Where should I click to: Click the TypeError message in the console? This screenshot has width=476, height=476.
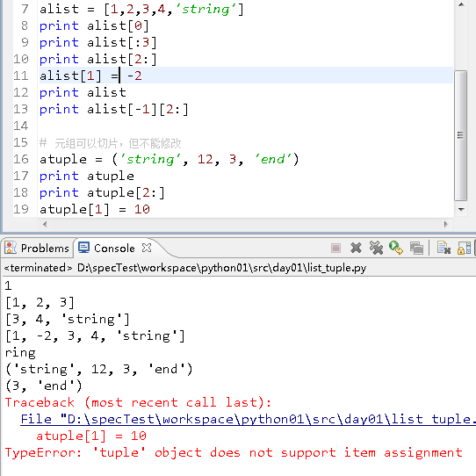pos(234,452)
